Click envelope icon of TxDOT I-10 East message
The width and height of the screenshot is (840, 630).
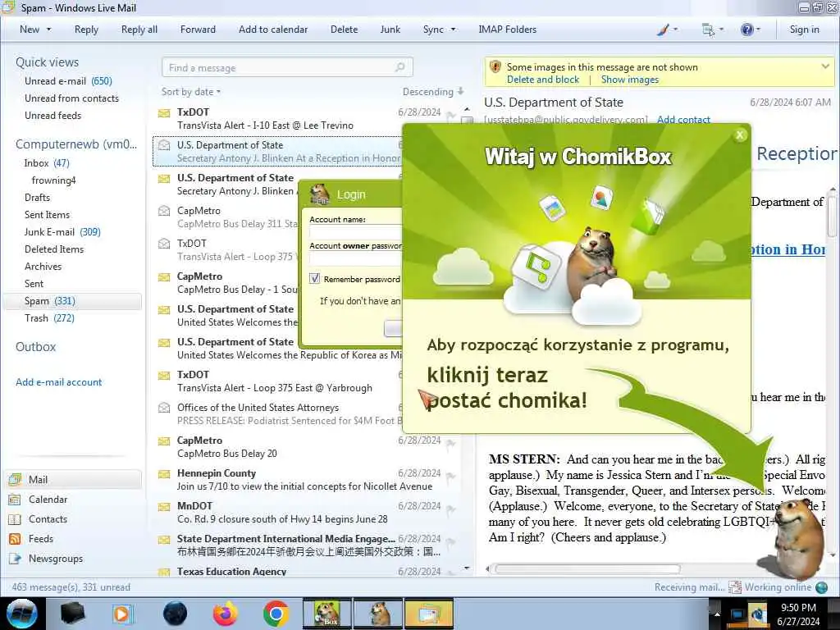(x=164, y=113)
